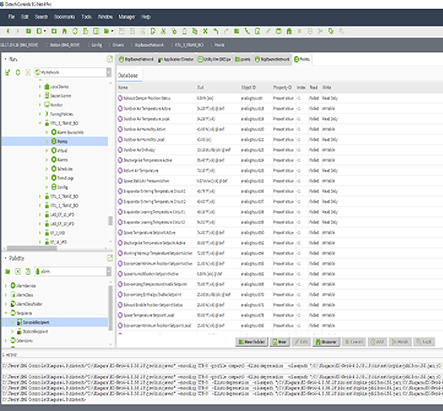The height and width of the screenshot is (411, 443).
Task: Click the Exhaust Damper Position Status point icon
Action: point(120,98)
